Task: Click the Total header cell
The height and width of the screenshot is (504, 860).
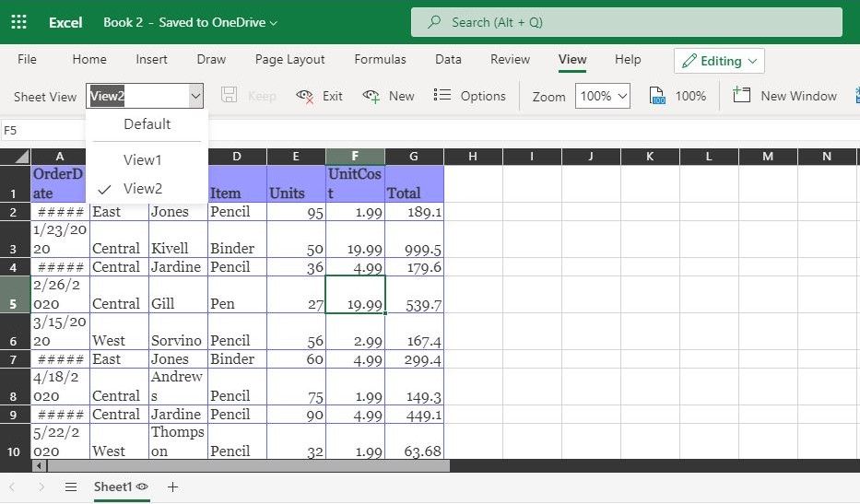Action: click(x=414, y=183)
